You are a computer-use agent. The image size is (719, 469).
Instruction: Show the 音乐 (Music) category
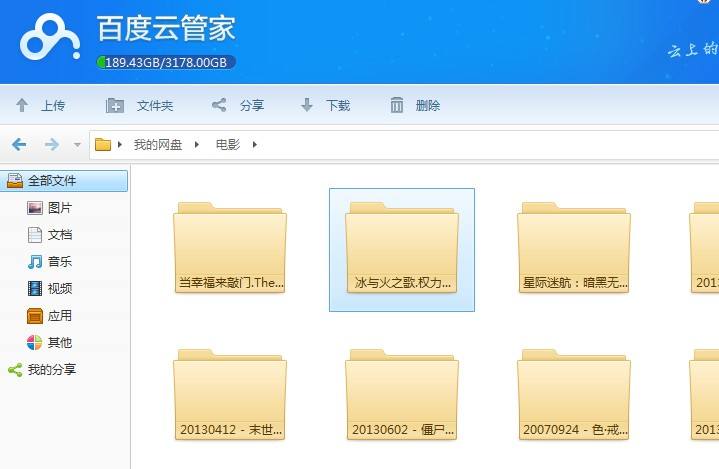click(59, 262)
